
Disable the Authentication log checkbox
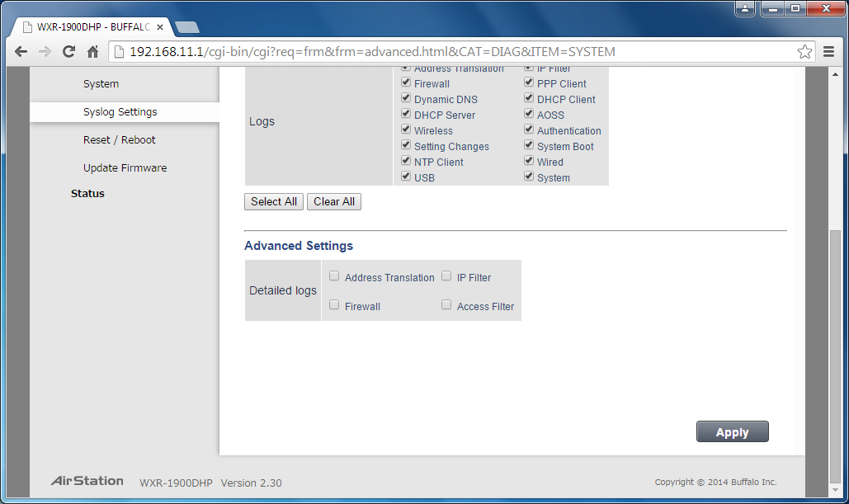pos(529,130)
